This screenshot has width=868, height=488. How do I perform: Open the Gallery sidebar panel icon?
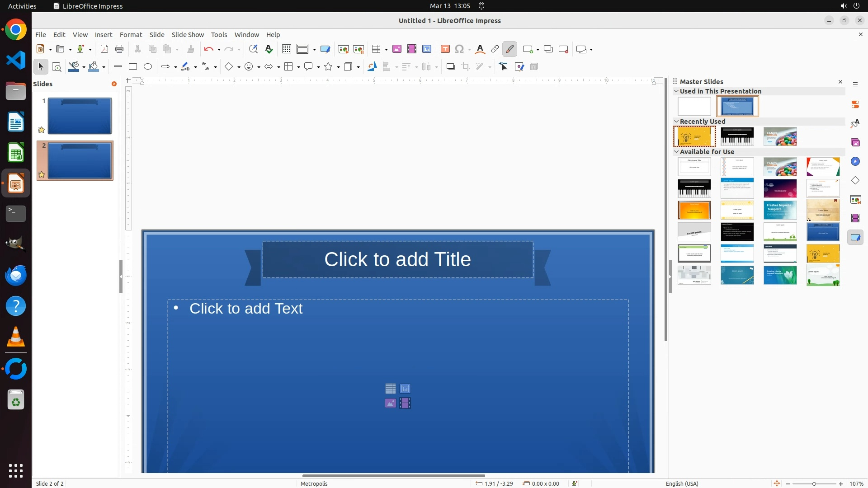(x=855, y=143)
